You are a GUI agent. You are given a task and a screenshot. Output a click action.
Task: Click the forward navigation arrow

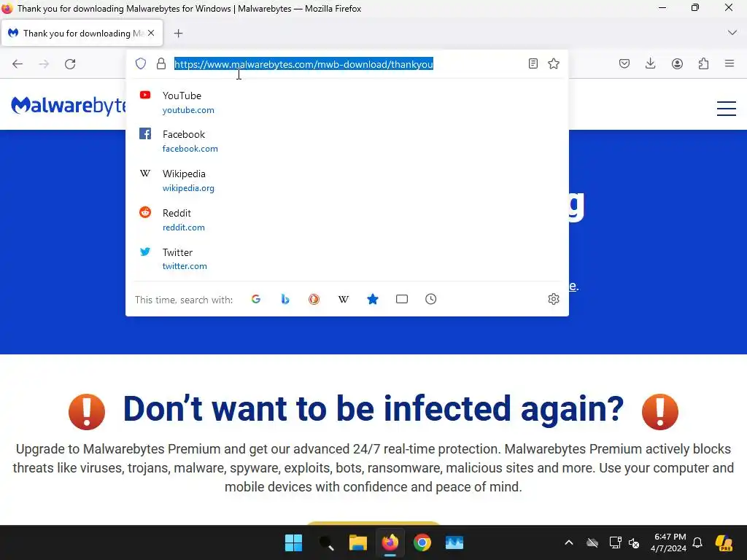(x=44, y=64)
